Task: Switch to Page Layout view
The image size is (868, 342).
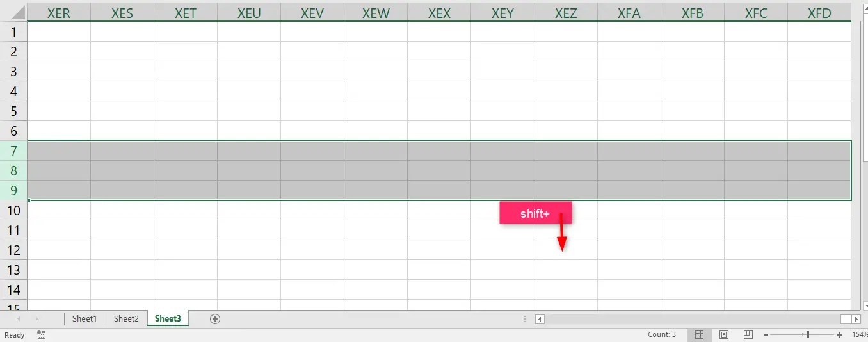Action: click(724, 335)
